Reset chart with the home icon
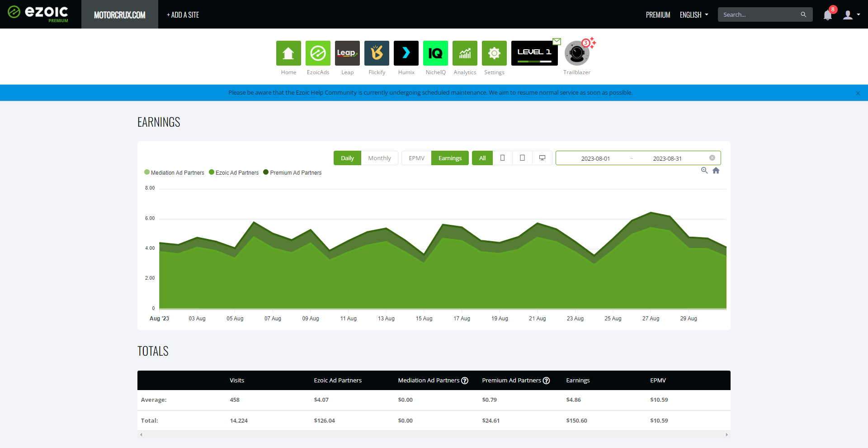This screenshot has width=868, height=448. point(716,171)
